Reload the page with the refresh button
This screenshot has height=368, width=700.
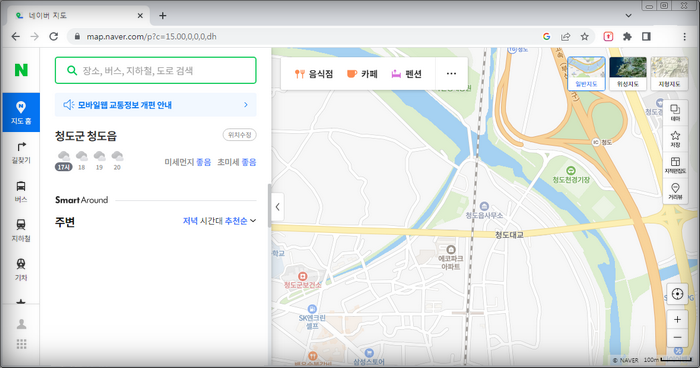tap(54, 37)
